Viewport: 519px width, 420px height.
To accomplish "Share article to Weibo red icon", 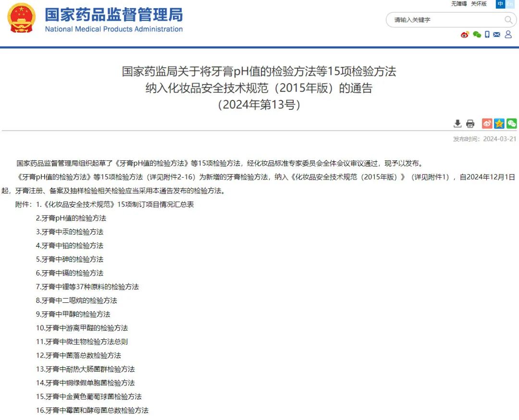I will pos(487,123).
